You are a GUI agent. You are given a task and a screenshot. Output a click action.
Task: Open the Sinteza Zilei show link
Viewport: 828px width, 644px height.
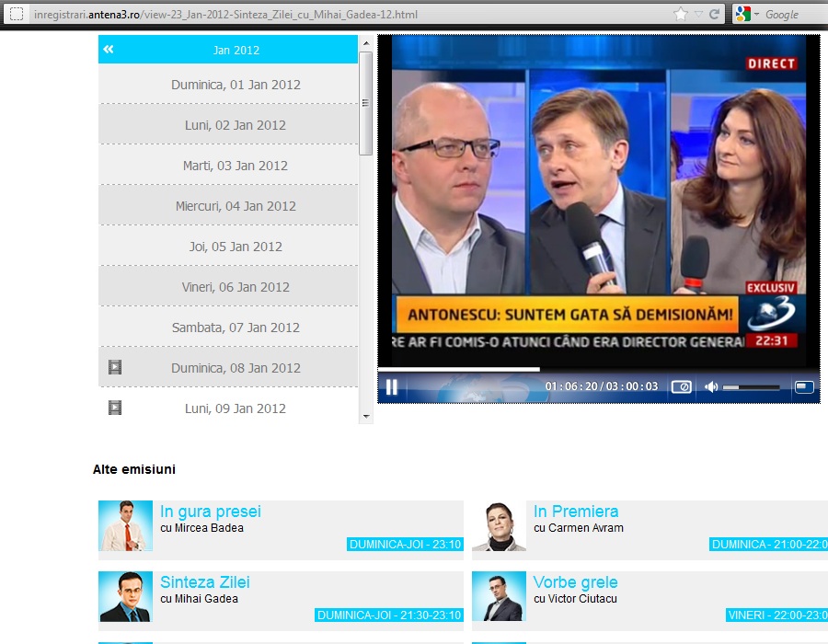pyautogui.click(x=205, y=581)
